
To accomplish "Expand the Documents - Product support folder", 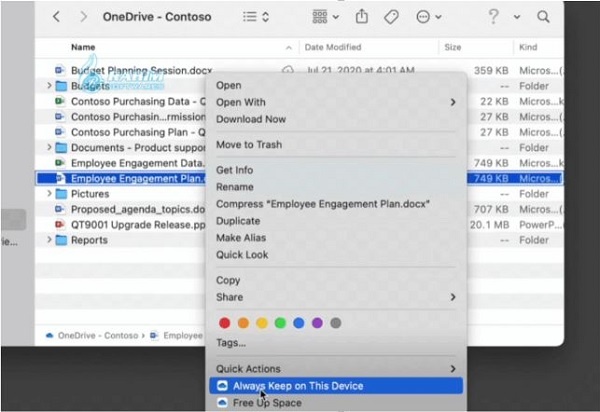I will (x=49, y=147).
